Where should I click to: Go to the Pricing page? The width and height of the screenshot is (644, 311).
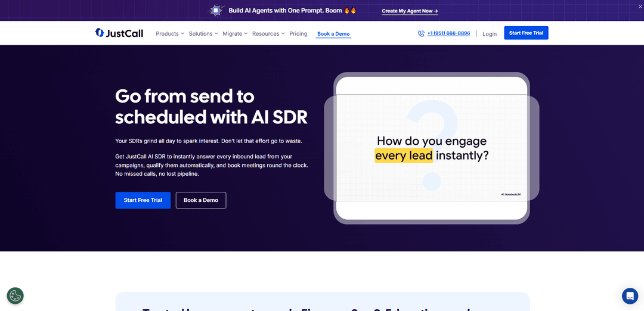point(298,34)
